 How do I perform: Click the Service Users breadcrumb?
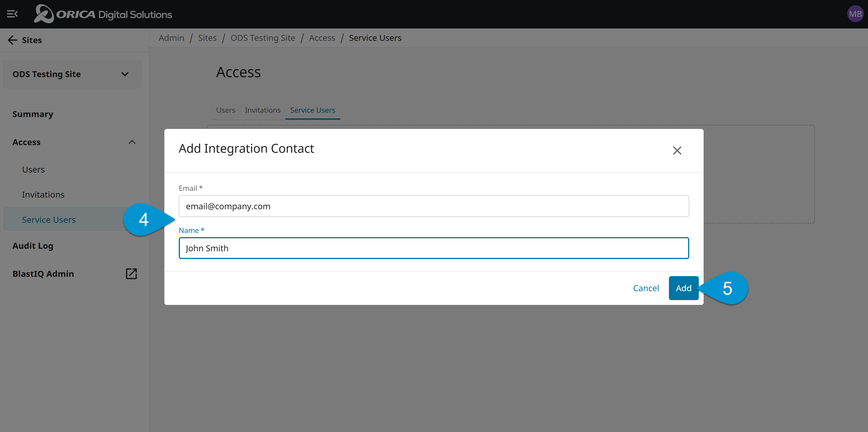point(375,38)
